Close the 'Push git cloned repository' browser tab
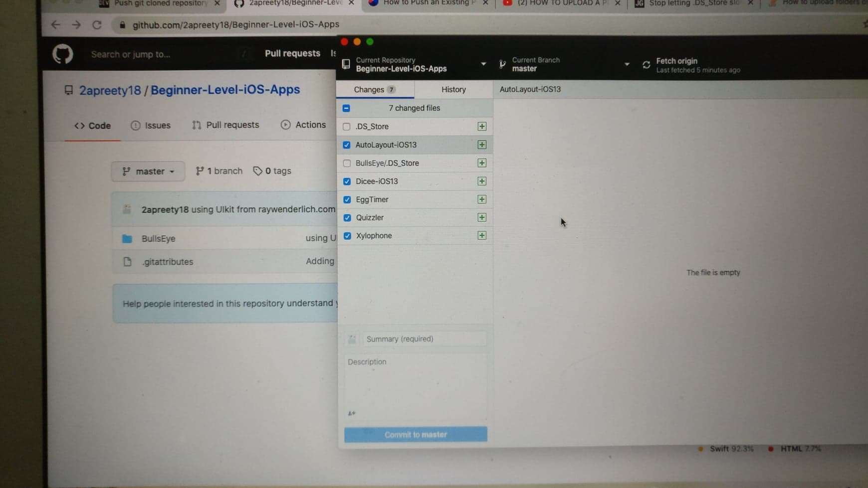Screen dimensions: 868x488 point(217,3)
